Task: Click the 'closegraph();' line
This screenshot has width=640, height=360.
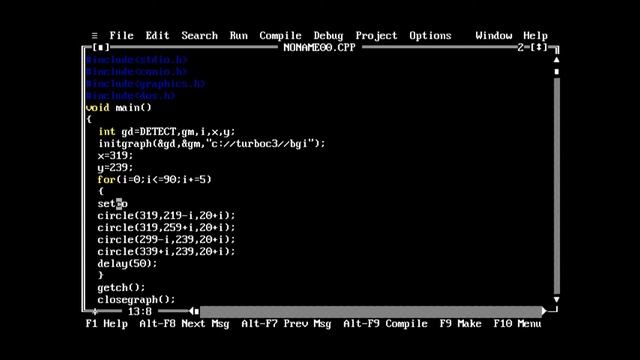Action: tap(136, 300)
